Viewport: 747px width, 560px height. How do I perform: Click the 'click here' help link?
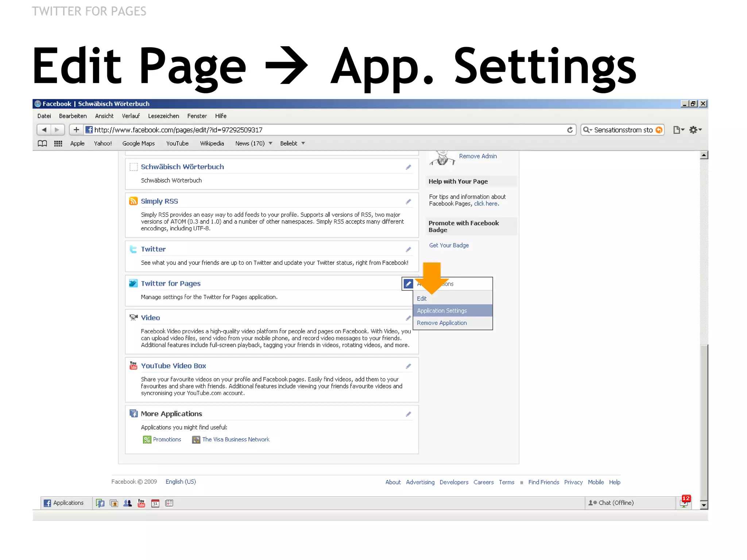(x=486, y=204)
